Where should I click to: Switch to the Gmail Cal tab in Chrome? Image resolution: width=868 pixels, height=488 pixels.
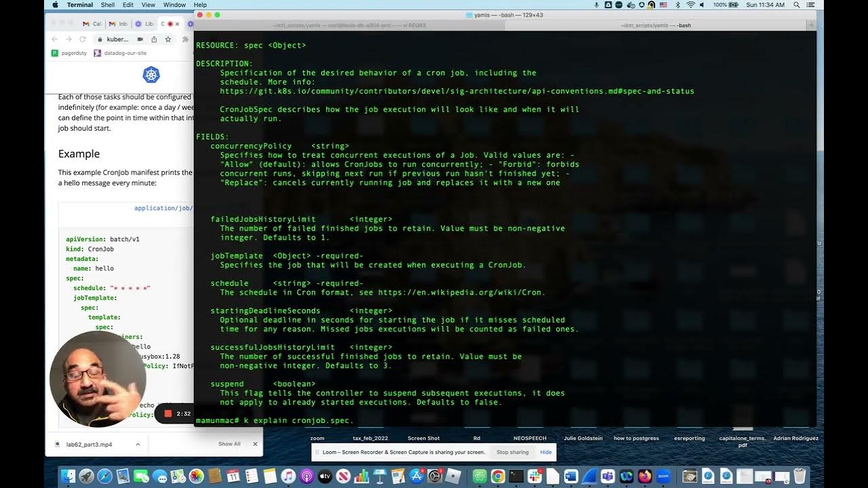(92, 24)
